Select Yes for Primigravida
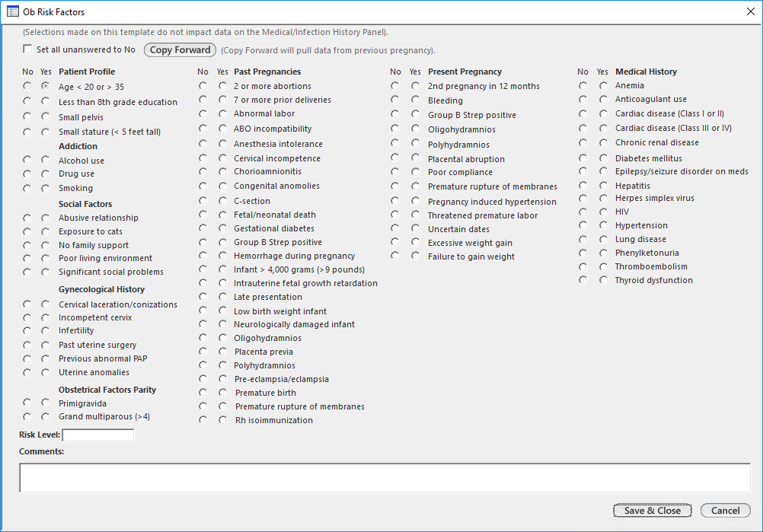The image size is (763, 532). [x=45, y=403]
